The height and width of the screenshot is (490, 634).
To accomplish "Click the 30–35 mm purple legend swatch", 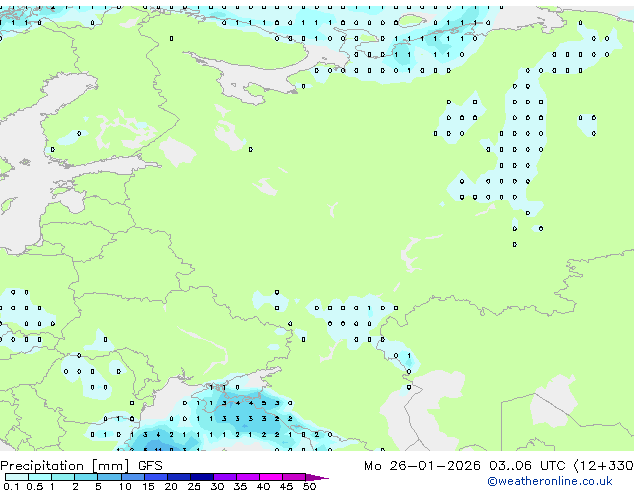I will pyautogui.click(x=224, y=477).
